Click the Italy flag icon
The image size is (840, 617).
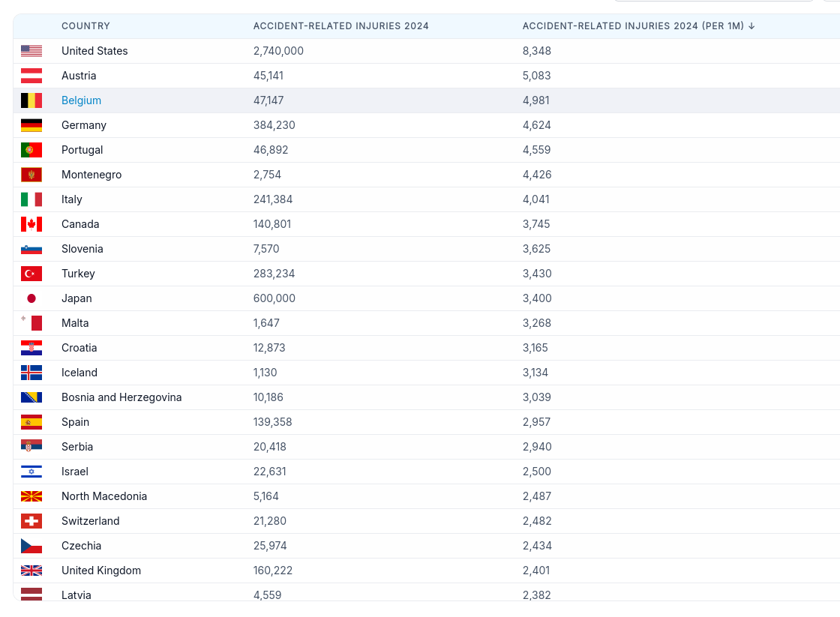pyautogui.click(x=31, y=199)
